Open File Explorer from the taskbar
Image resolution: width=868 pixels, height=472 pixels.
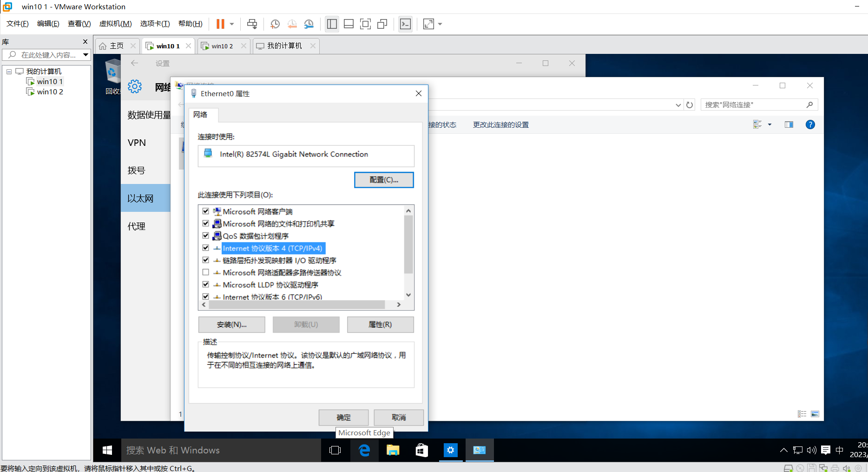tap(393, 450)
